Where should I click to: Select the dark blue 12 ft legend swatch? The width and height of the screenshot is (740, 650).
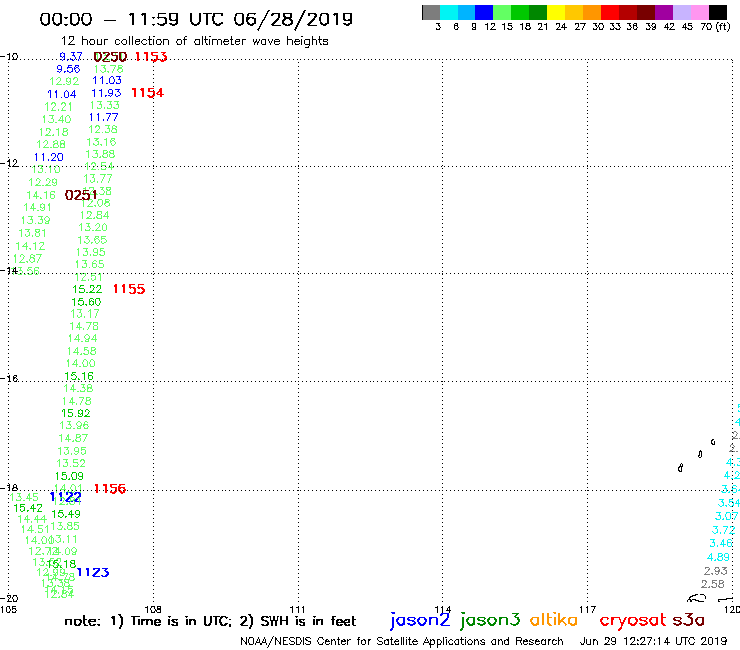coord(484,12)
